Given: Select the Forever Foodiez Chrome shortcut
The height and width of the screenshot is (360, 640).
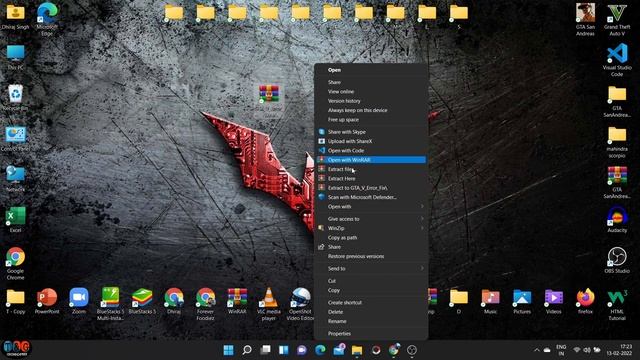Looking at the screenshot, I should coord(205,304).
